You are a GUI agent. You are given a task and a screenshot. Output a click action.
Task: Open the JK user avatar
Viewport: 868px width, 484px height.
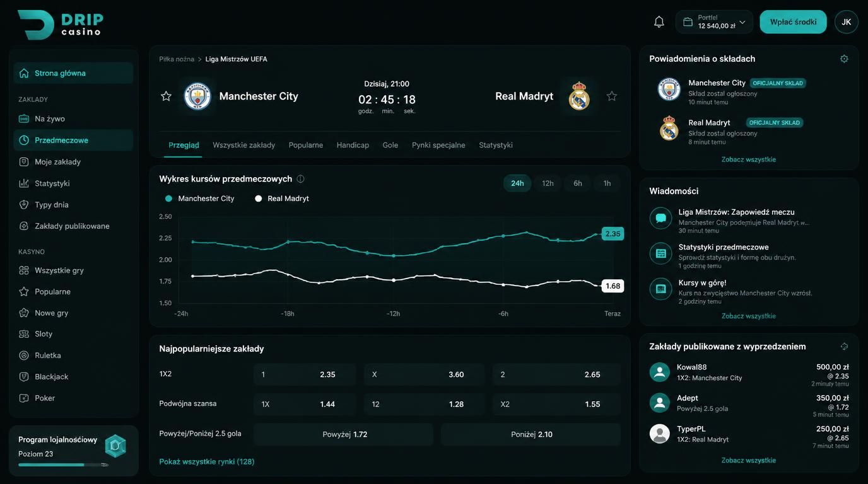[846, 22]
